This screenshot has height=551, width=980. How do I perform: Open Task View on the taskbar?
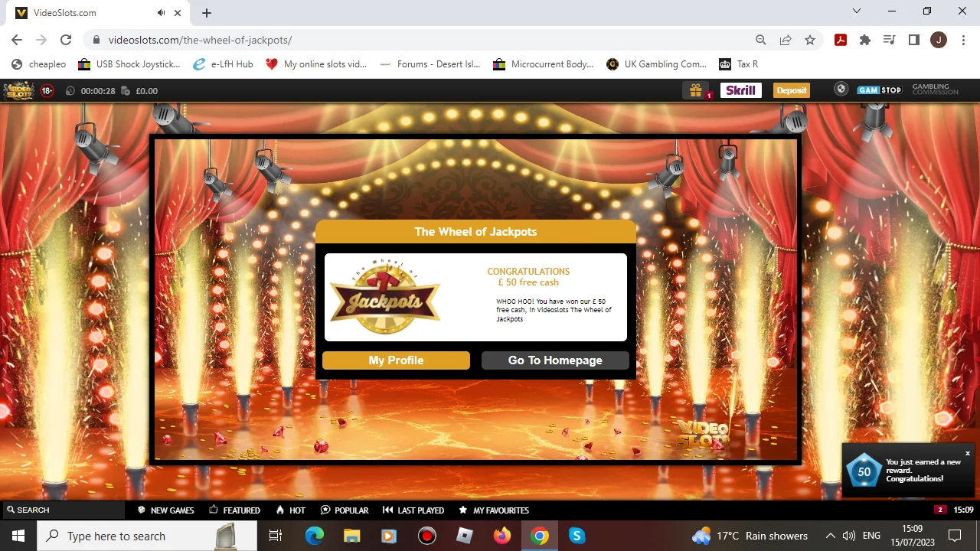[276, 536]
